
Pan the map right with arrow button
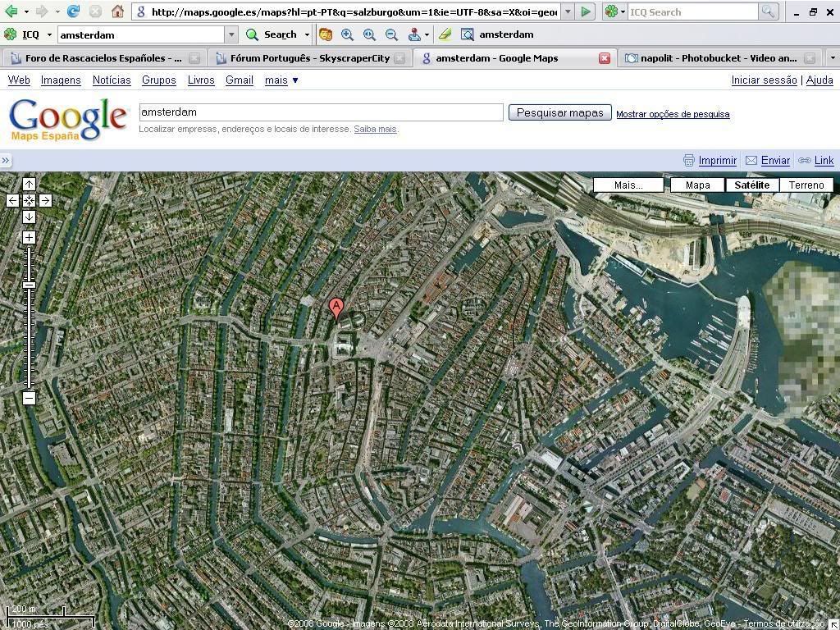tap(45, 200)
